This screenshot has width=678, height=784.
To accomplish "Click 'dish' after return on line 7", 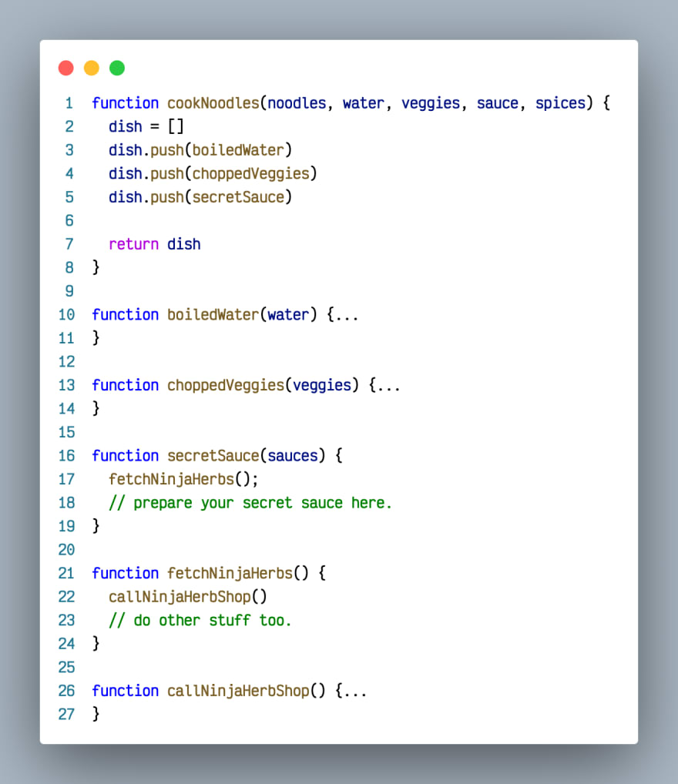I will pos(183,244).
